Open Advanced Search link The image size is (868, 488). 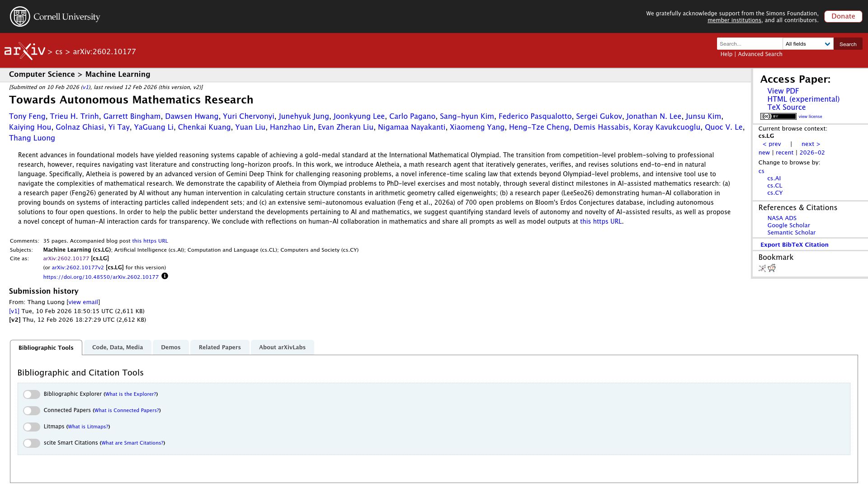tap(760, 54)
